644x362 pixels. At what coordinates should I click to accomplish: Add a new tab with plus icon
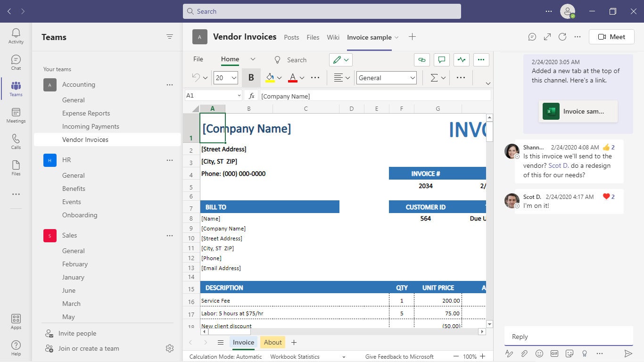(x=412, y=37)
